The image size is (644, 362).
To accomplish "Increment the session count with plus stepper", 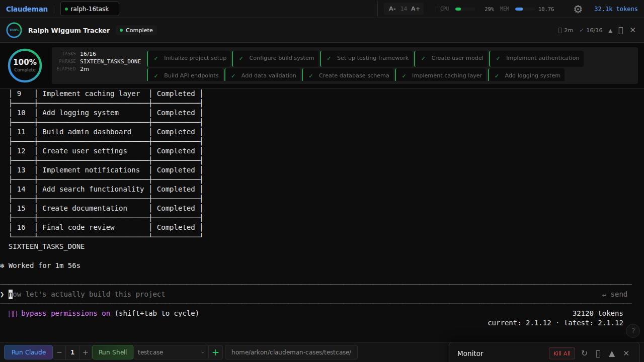I will (x=86, y=352).
